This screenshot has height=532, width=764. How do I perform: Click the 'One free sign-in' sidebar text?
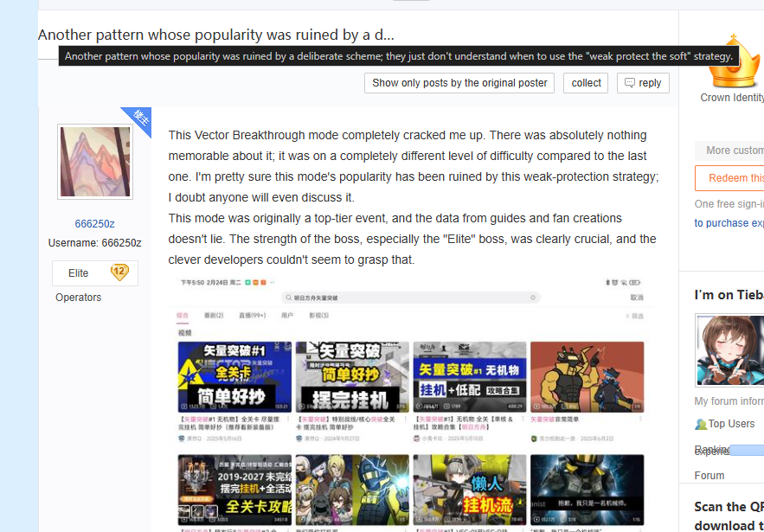coord(729,203)
